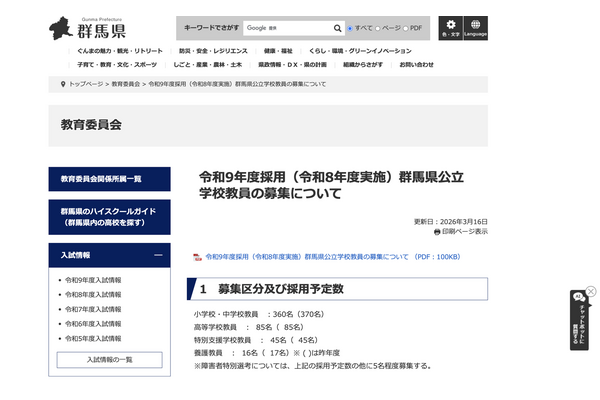
Task: Open the 色・文字 gear settings
Action: (x=450, y=28)
